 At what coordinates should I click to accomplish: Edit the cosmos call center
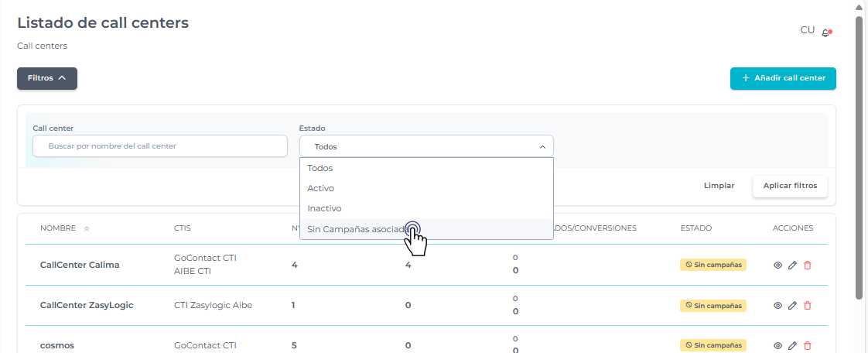792,346
